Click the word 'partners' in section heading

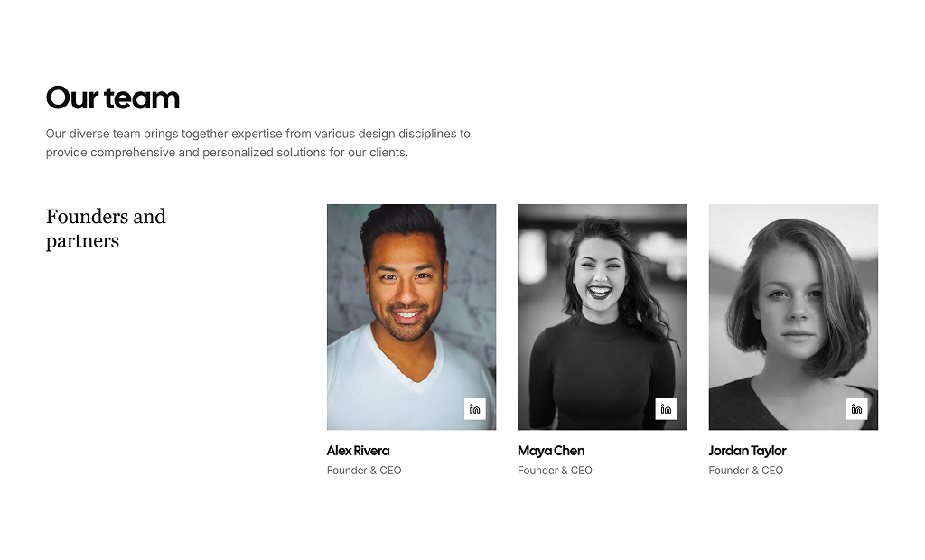click(x=82, y=241)
